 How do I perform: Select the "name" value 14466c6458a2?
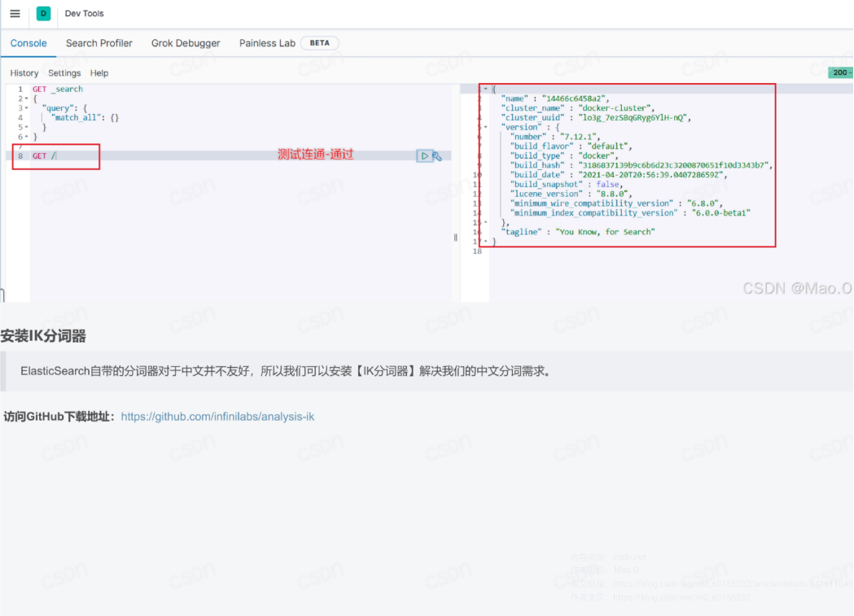[574, 98]
